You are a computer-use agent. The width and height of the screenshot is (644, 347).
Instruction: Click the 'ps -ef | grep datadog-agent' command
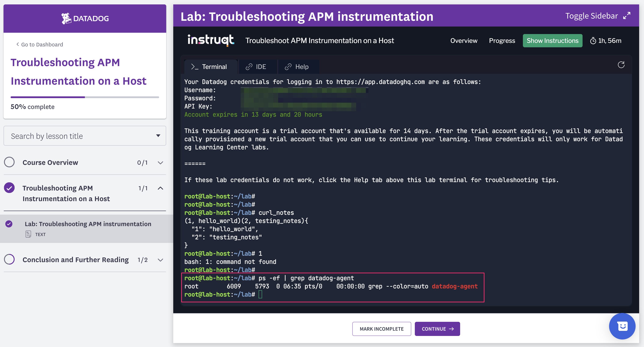306,278
